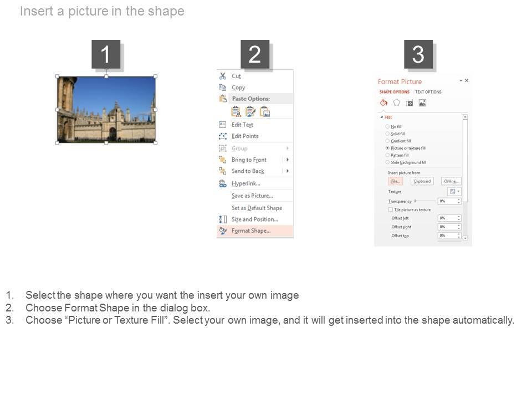532x399 pixels.
Task: Select the No fill option
Action: coord(393,126)
